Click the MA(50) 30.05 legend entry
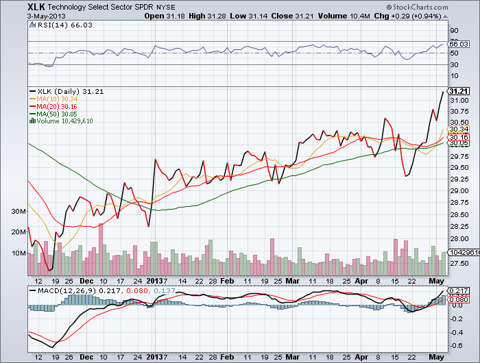The image size is (480, 363). click(57, 114)
